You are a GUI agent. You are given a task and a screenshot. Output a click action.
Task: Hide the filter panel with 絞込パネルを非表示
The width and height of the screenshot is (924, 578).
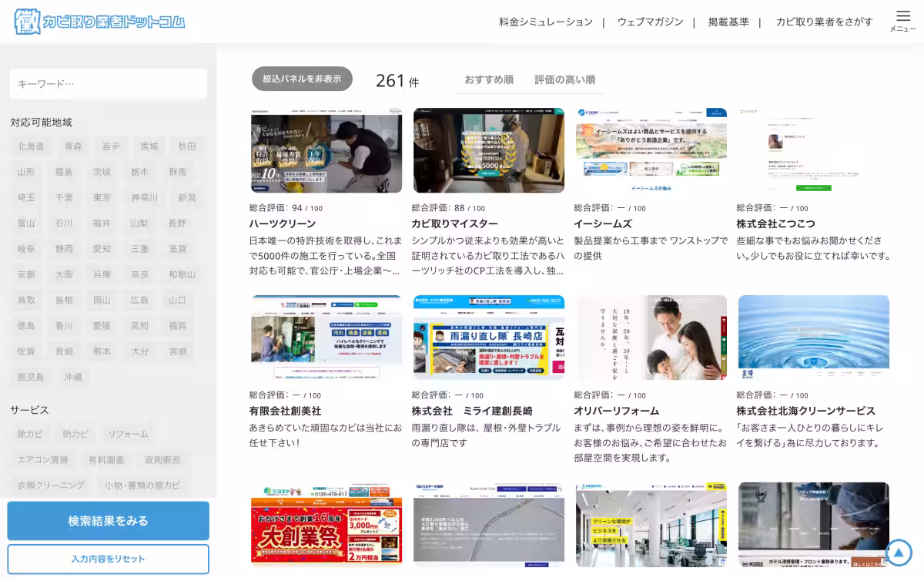tap(302, 79)
